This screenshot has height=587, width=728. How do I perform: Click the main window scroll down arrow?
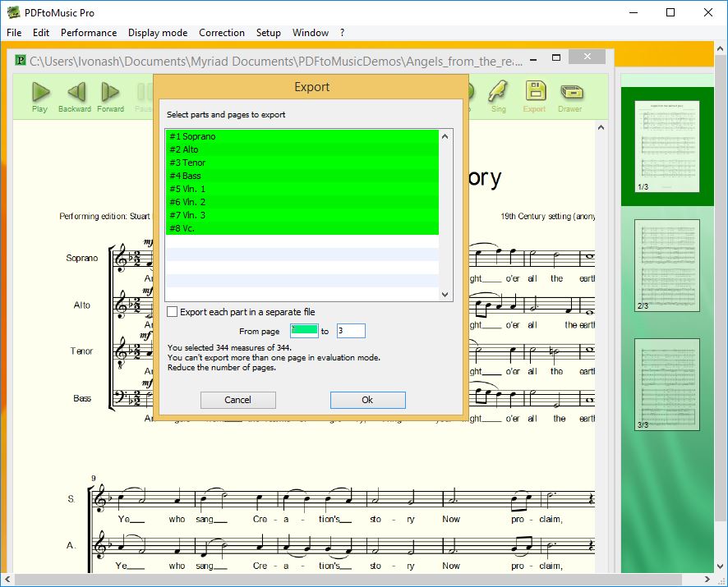(x=720, y=566)
